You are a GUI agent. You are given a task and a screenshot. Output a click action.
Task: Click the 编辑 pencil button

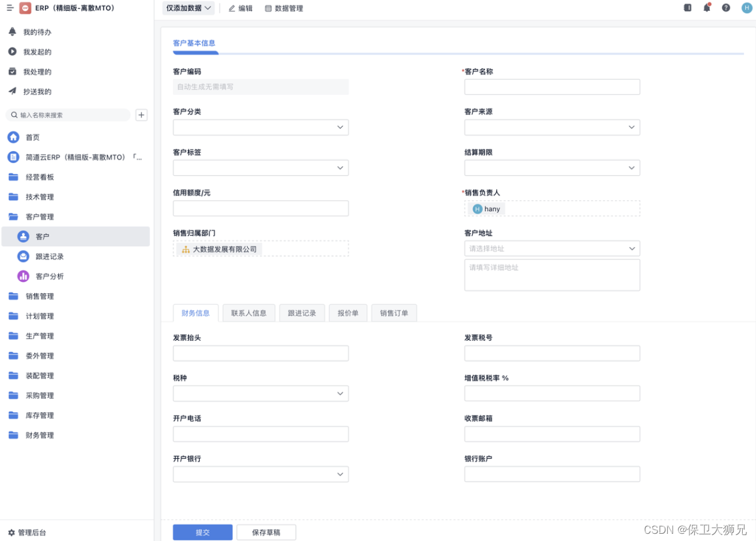(x=241, y=8)
